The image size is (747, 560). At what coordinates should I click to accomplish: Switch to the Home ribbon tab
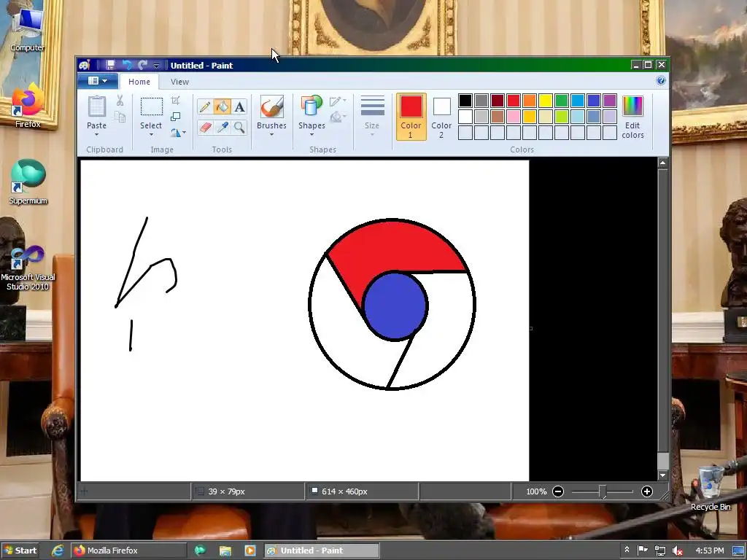[139, 82]
